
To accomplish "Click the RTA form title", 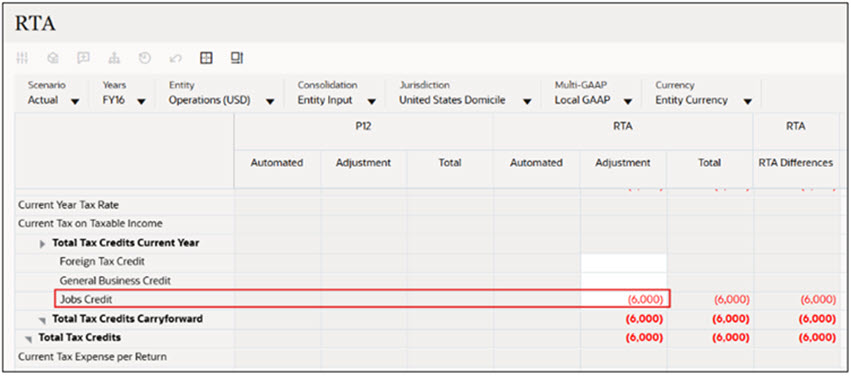I will pos(35,23).
